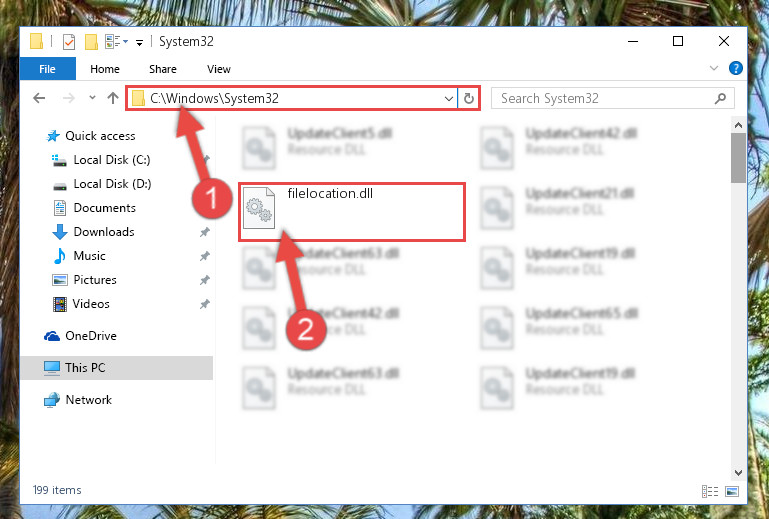Click the pin icon next to Videos
Image resolution: width=769 pixels, height=519 pixels.
205,304
